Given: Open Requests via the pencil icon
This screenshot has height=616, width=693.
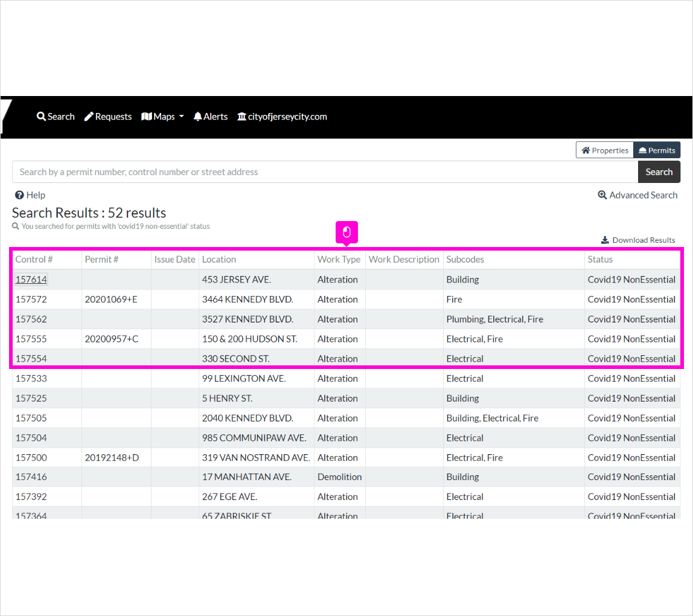Looking at the screenshot, I should click(89, 117).
